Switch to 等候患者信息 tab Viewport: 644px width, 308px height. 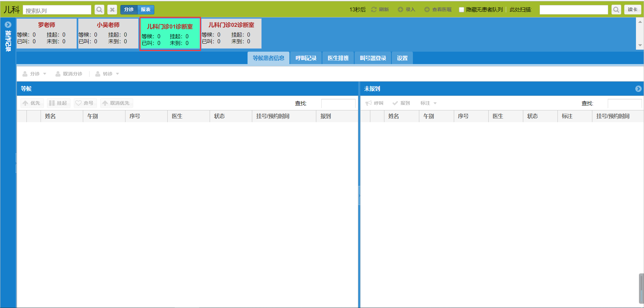pos(268,58)
